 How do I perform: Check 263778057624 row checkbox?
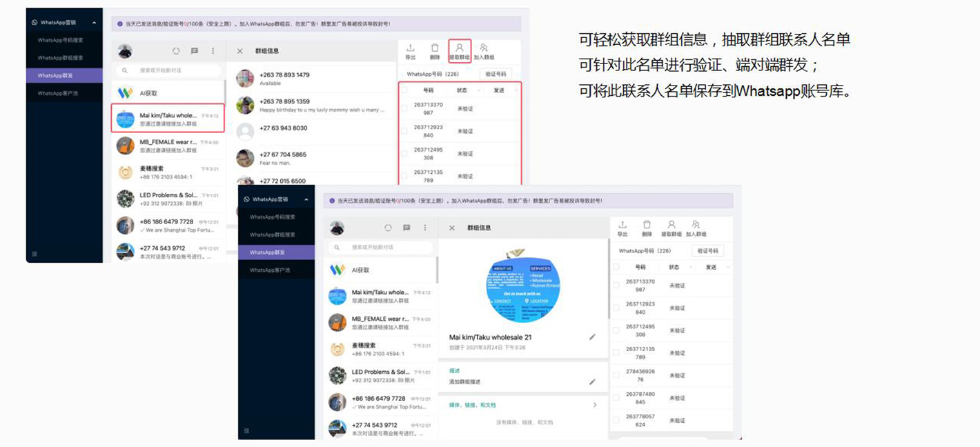[616, 420]
